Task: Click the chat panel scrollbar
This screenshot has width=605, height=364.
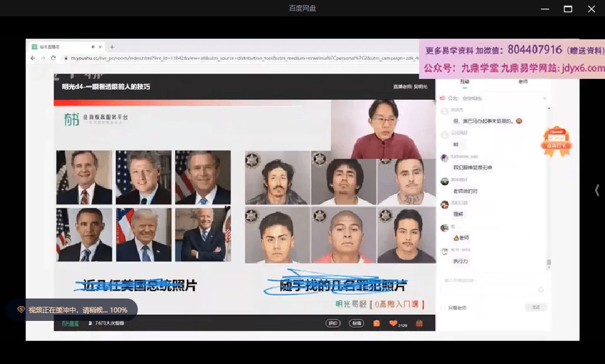Action: (x=549, y=263)
